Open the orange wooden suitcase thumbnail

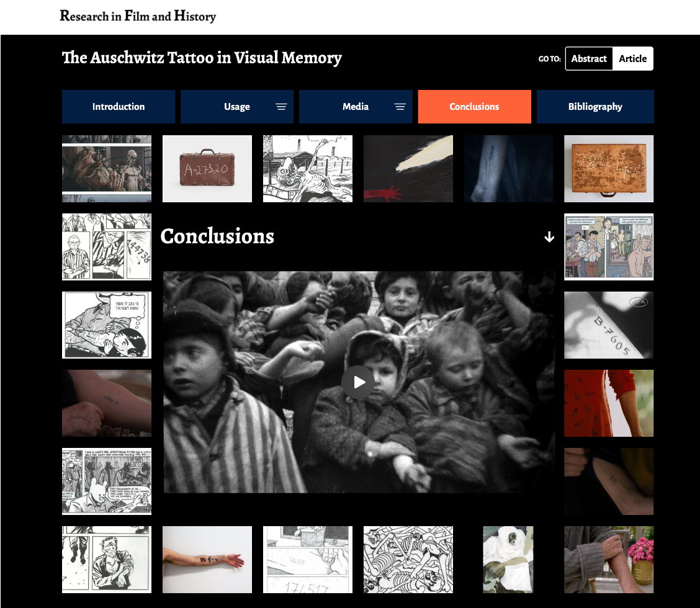609,169
